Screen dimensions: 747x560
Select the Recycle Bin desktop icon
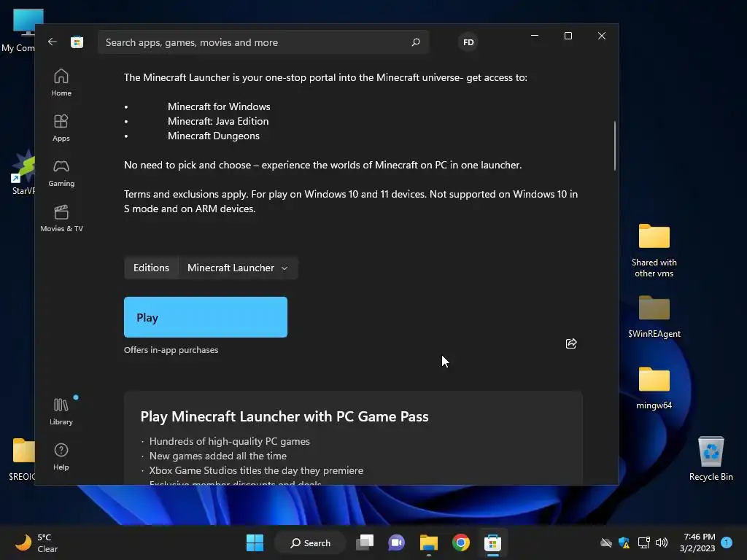711,459
